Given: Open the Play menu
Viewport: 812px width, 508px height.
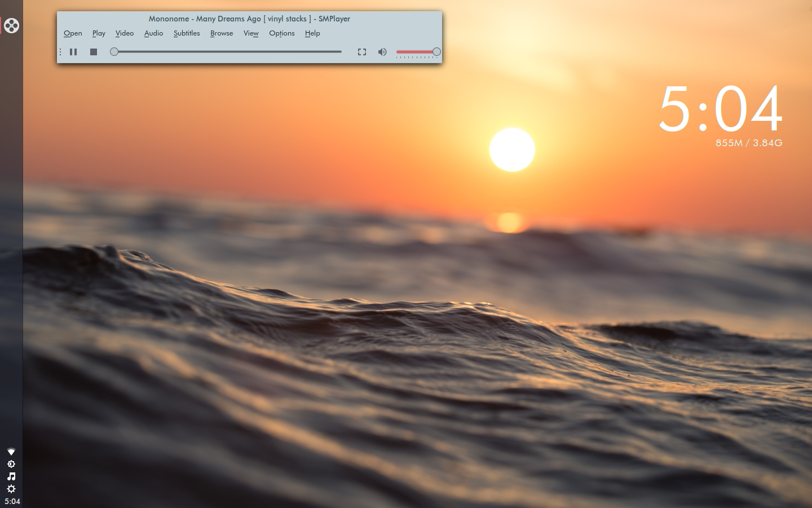Looking at the screenshot, I should point(99,33).
